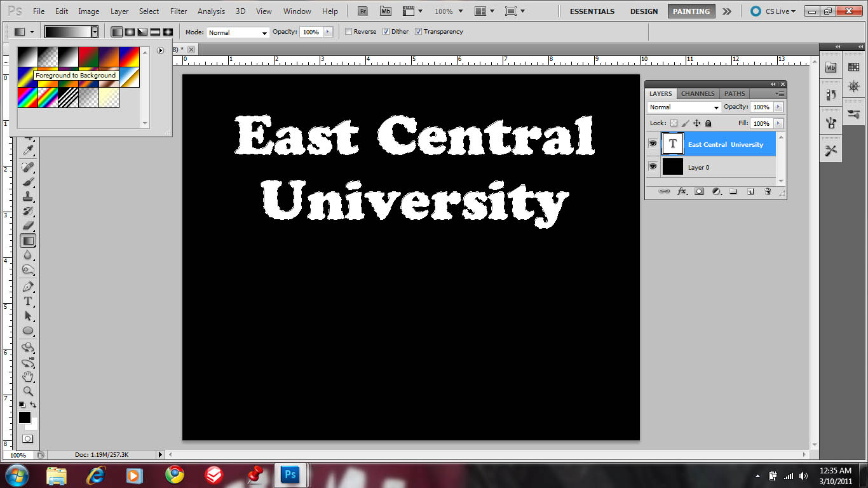
Task: Open the Filter menu
Action: point(179,11)
